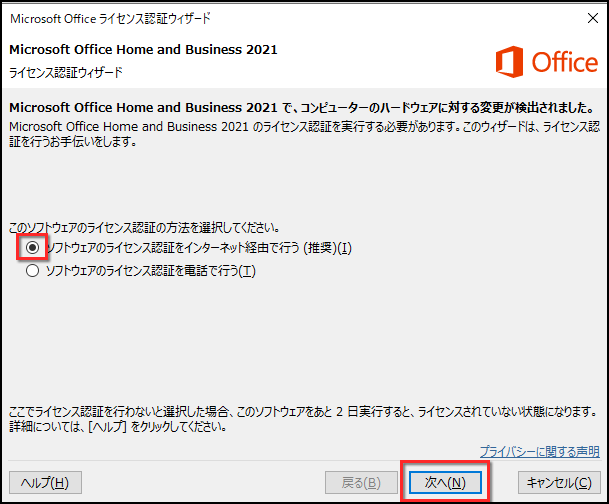Click the インターネット経由で行う (推奨) option label
The width and height of the screenshot is (609, 504).
[x=198, y=247]
